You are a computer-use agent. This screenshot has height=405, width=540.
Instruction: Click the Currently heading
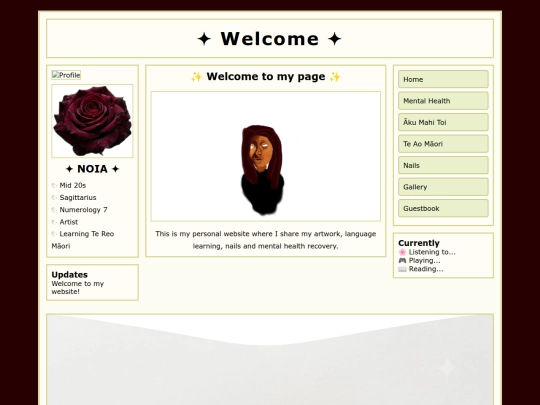click(x=419, y=243)
